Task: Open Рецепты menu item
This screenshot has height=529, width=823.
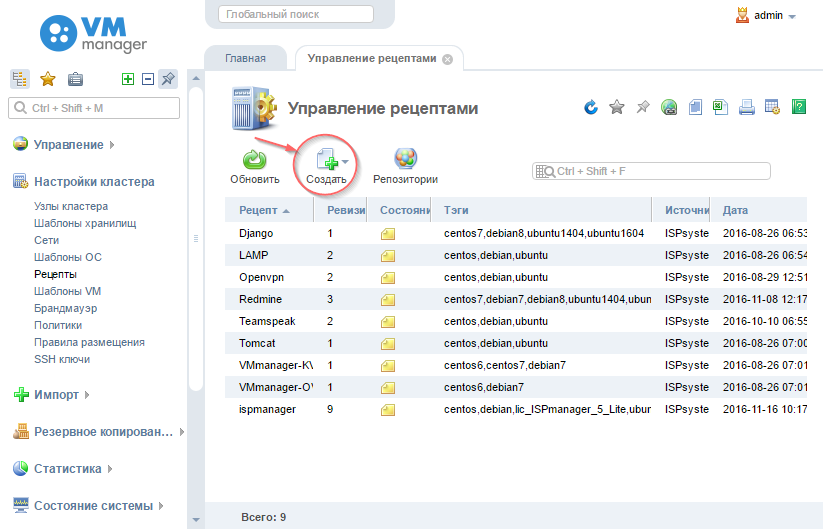Action: 55,274
